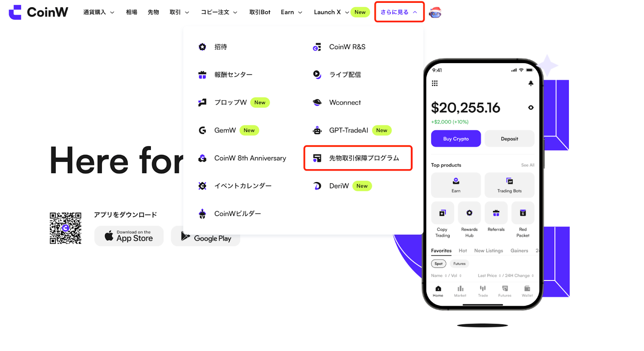The width and height of the screenshot is (644, 351).
Task: Click the ライブ配信 play icon
Action: click(x=317, y=75)
